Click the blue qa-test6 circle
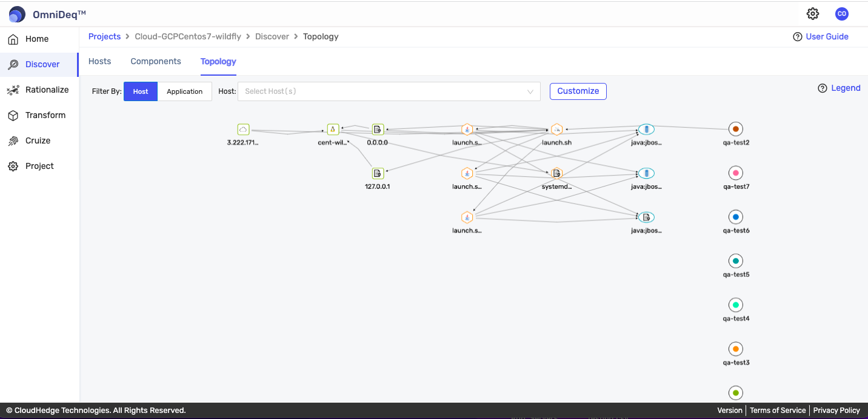This screenshot has height=419, width=868. [736, 217]
